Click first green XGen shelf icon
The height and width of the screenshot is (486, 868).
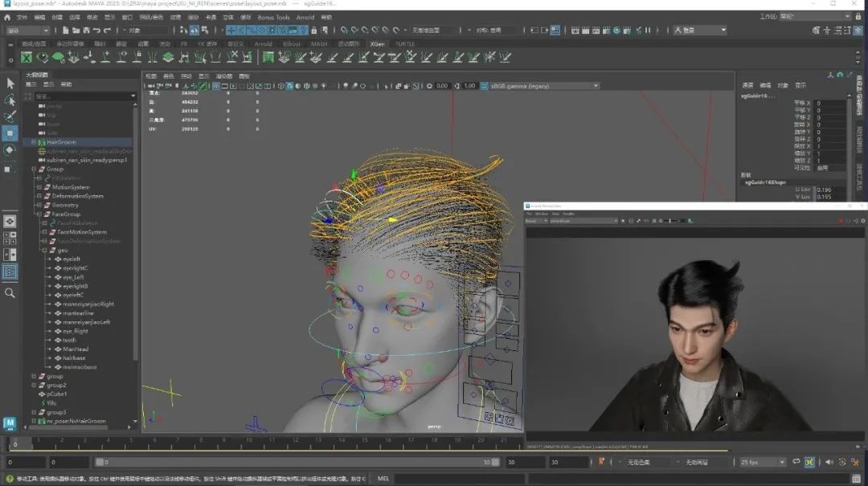pos(27,57)
